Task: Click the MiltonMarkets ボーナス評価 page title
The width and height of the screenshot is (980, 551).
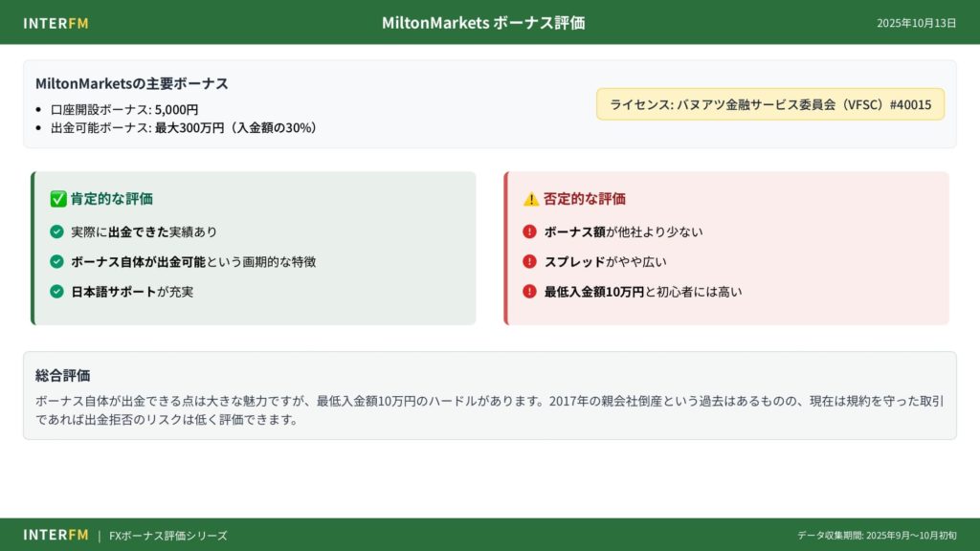Action: coord(482,23)
